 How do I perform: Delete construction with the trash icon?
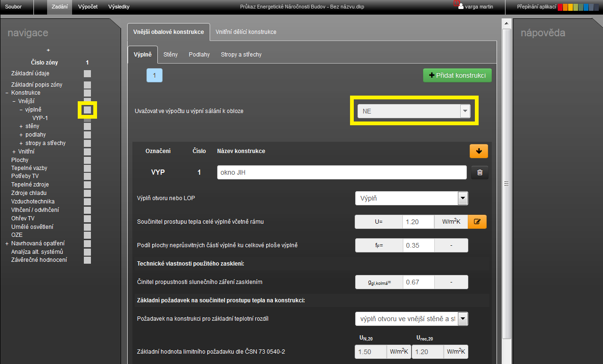tap(480, 172)
